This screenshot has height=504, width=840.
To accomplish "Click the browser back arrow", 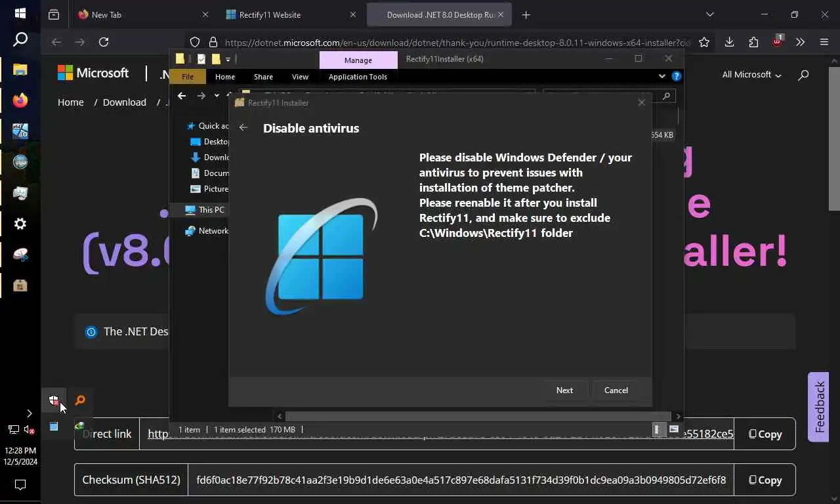I will click(x=56, y=42).
